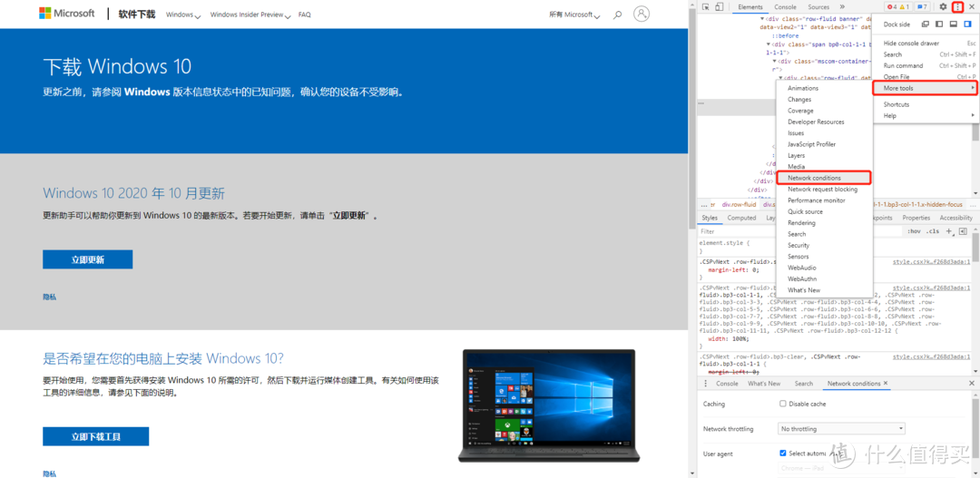Click the search magnifier on Microsoft page
Viewport: 980px width, 478px height.
(x=618, y=14)
